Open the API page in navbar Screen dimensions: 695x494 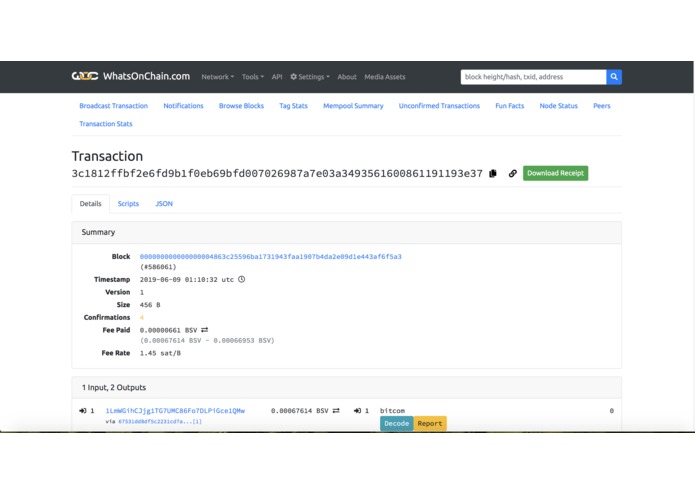coord(277,77)
